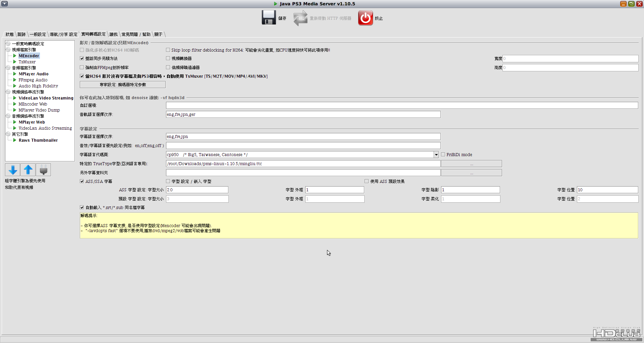The height and width of the screenshot is (343, 644).
Task: Click the green arrow icon beside TsMuxer
Action: pos(15,62)
